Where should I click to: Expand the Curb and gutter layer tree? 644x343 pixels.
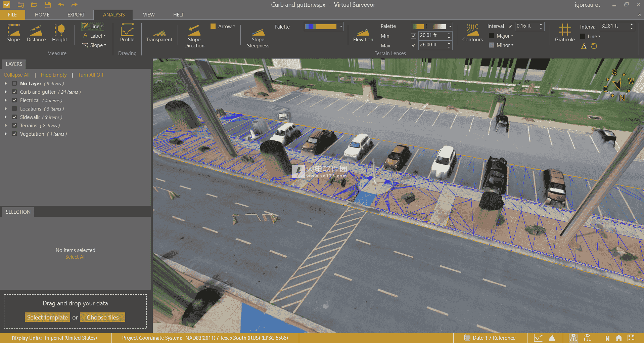5,92
